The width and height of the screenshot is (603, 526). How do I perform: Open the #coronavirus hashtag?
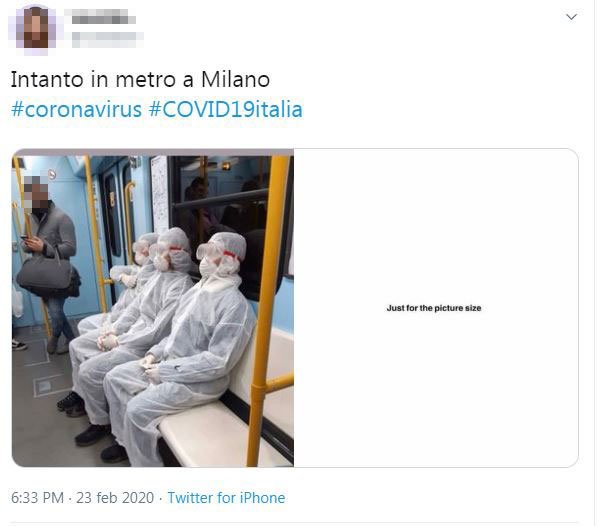(x=77, y=109)
